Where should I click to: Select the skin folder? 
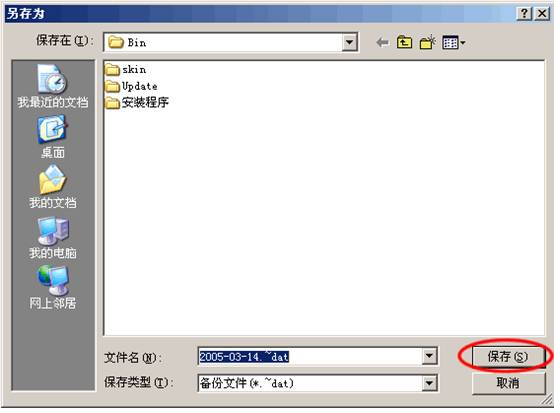[126, 69]
